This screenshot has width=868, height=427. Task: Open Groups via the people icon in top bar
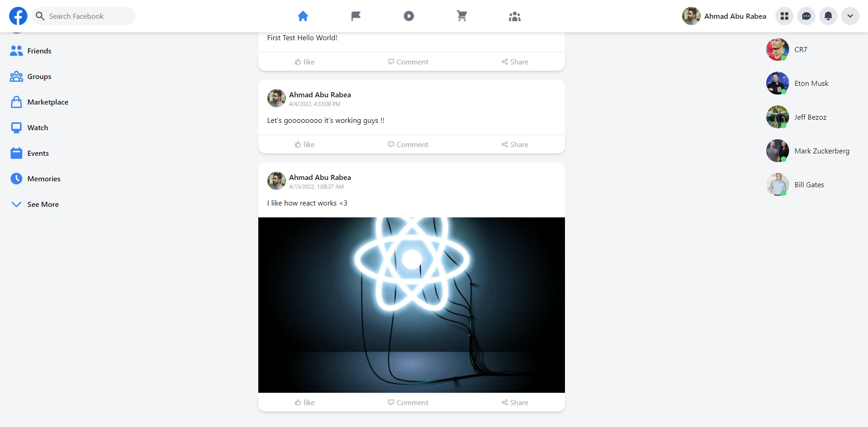515,16
